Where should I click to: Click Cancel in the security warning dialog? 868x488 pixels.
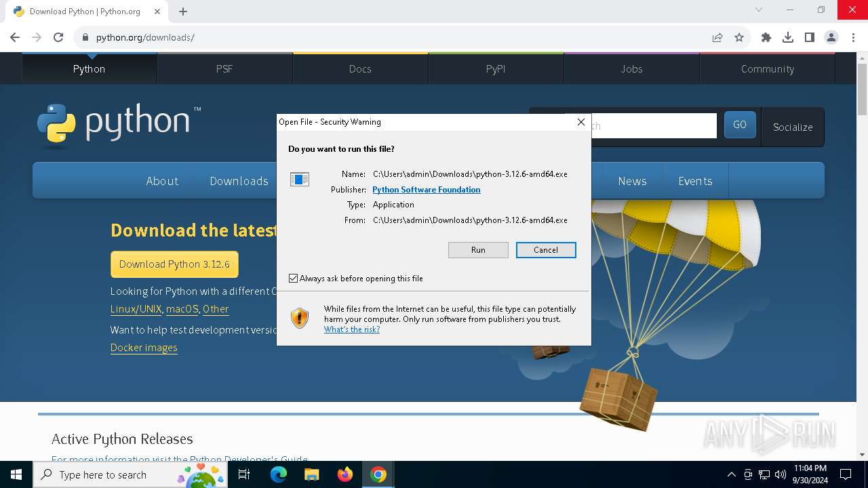(x=546, y=250)
